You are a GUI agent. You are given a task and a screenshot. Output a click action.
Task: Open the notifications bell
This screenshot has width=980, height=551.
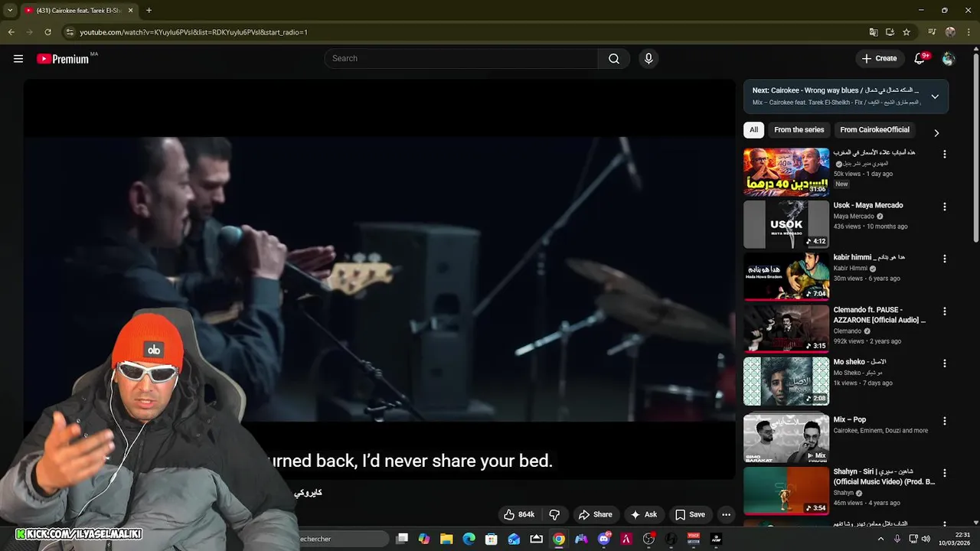click(x=920, y=59)
